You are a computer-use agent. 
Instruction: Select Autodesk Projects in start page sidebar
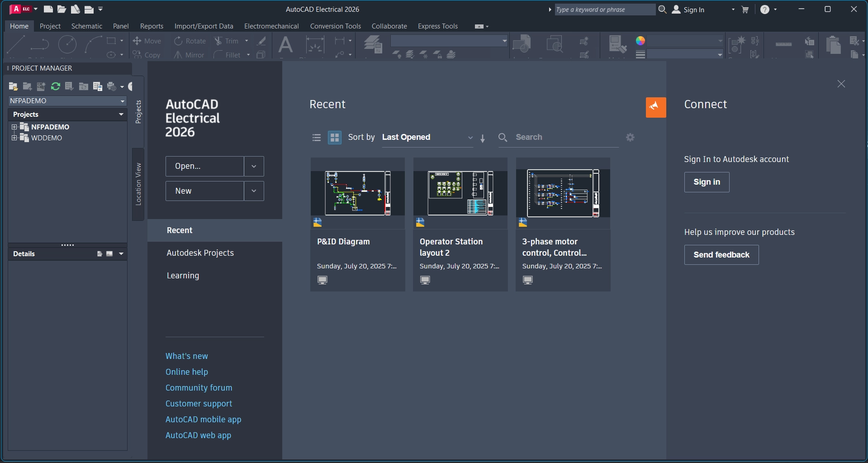[200, 253]
